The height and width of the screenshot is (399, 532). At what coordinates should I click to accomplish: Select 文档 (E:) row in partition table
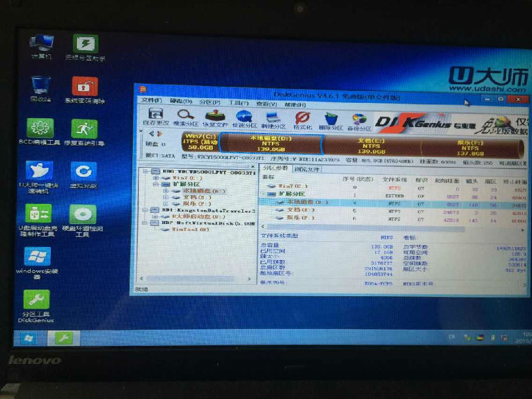[x=394, y=210]
